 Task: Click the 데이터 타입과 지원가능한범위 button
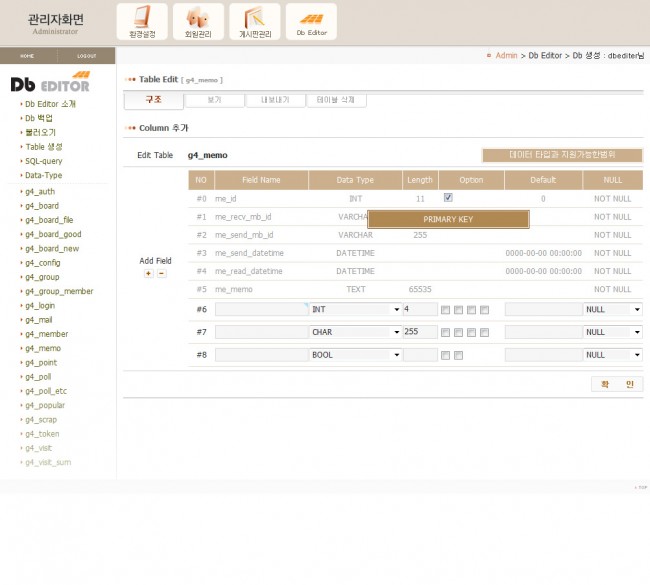[562, 155]
